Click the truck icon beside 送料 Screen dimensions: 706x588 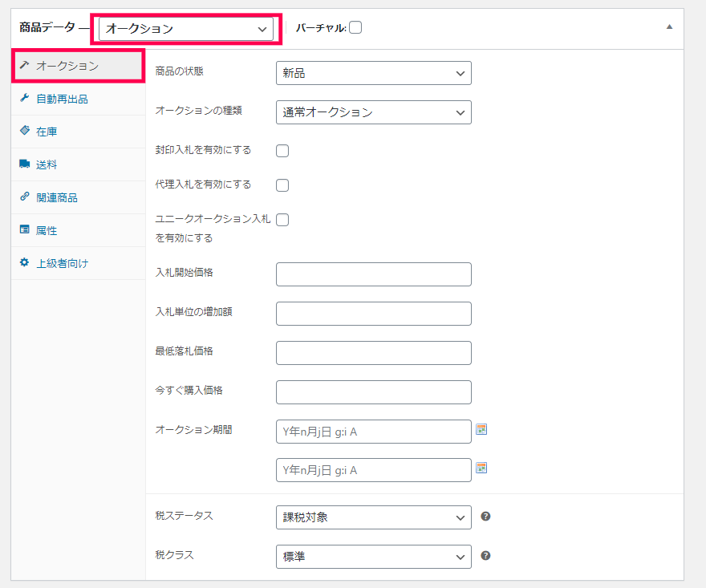pos(24,164)
